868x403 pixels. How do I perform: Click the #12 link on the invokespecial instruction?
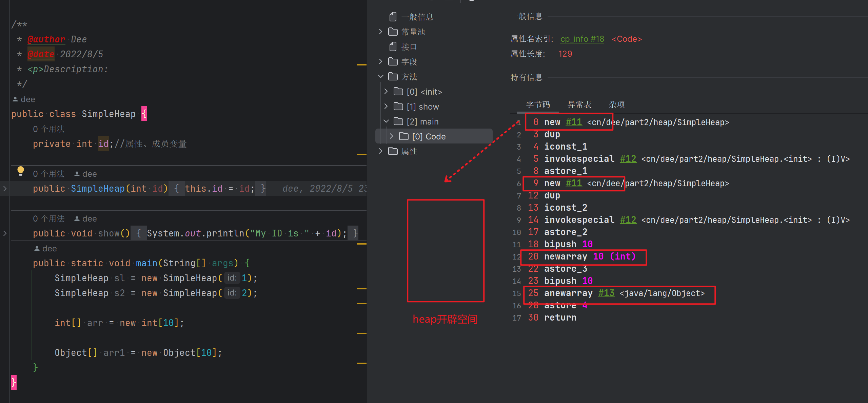click(628, 158)
